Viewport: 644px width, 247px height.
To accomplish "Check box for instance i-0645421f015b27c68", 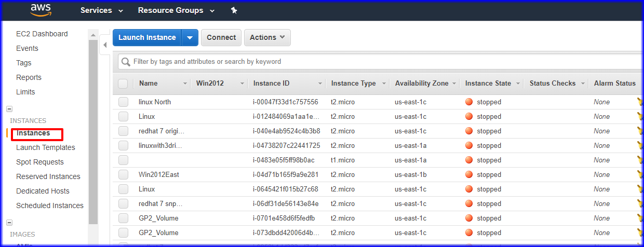I will point(123,189).
